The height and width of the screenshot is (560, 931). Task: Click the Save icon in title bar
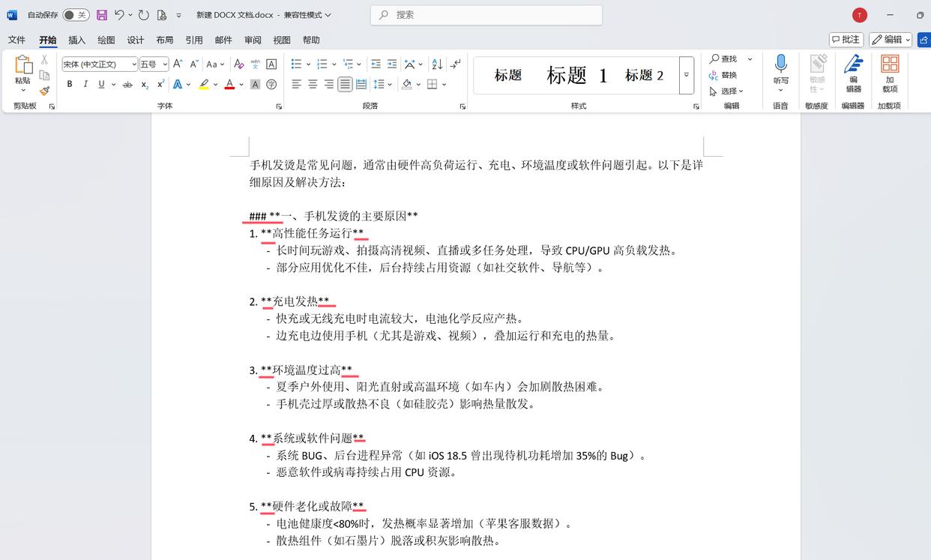[x=102, y=15]
